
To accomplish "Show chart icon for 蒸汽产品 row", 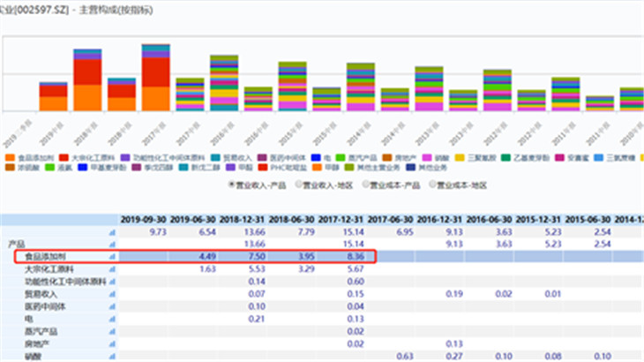I will coord(112,332).
